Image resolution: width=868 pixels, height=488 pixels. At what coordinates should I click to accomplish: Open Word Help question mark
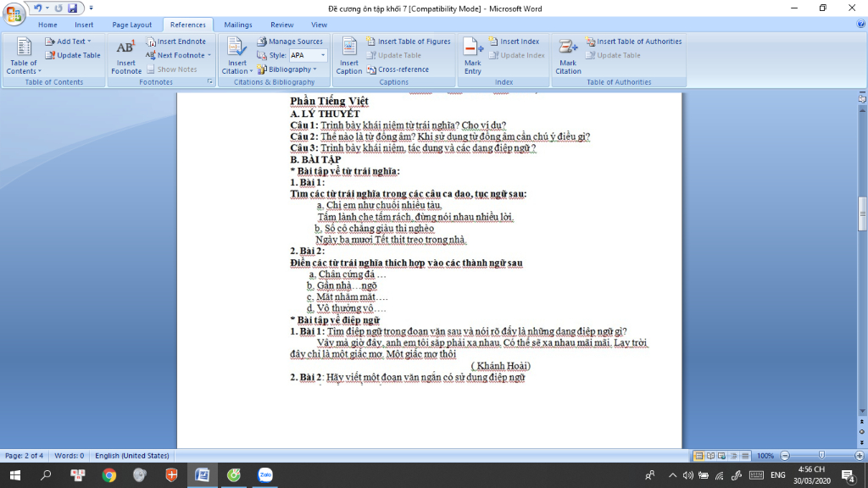point(861,24)
